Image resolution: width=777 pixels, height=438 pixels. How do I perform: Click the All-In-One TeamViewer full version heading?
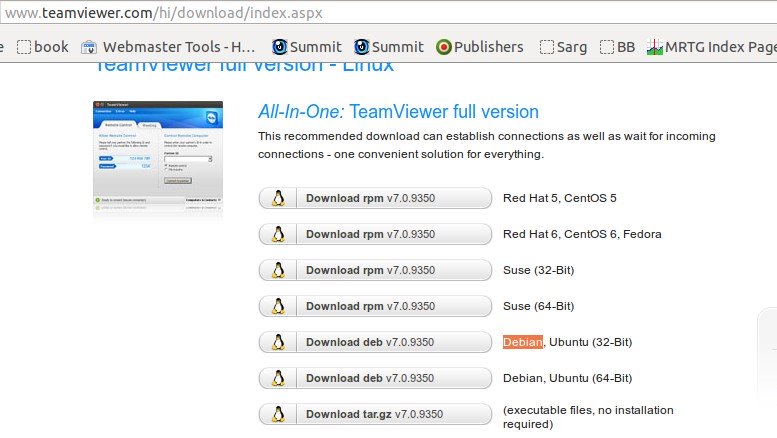point(398,112)
